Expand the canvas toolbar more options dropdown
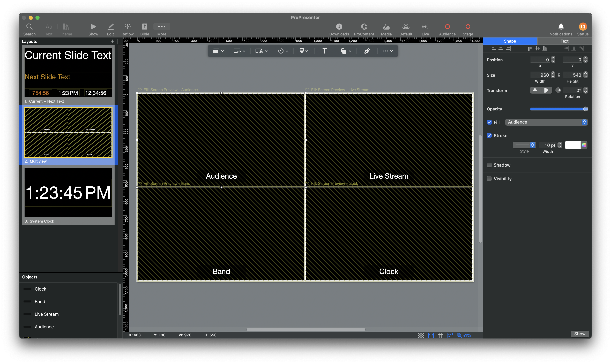Viewport: 611px width, 364px height. 388,51
